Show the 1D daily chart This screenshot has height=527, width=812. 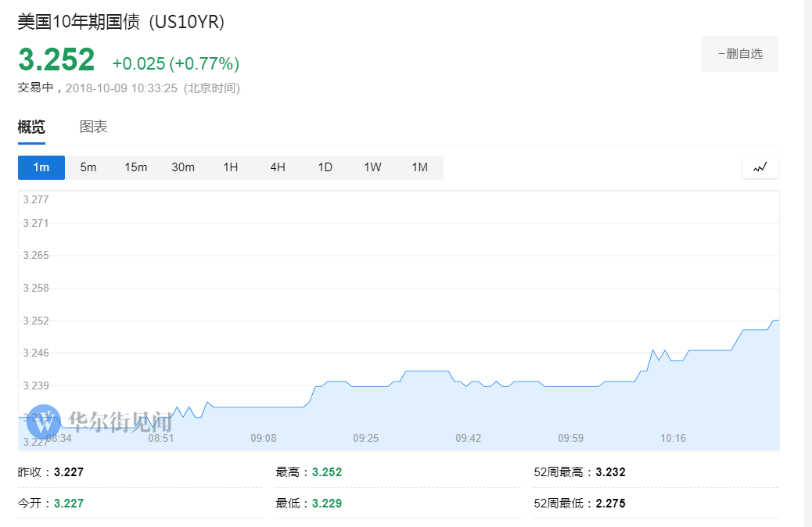point(325,167)
